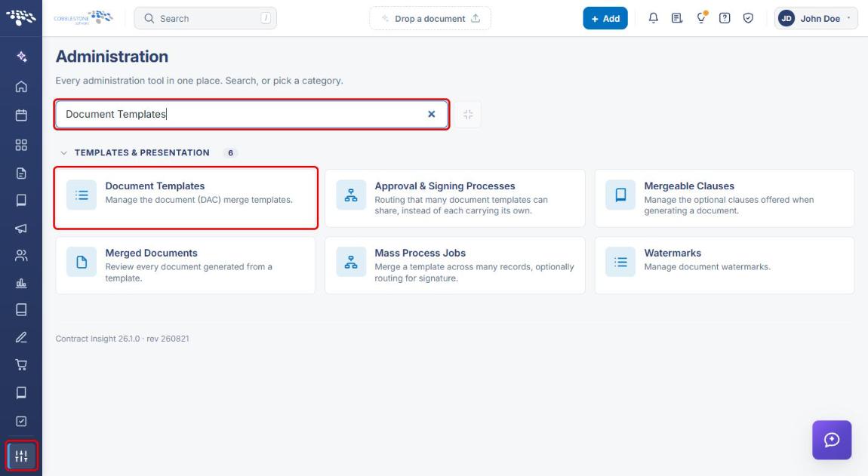Focus the top Search field
This screenshot has width=868, height=476.
click(x=205, y=18)
